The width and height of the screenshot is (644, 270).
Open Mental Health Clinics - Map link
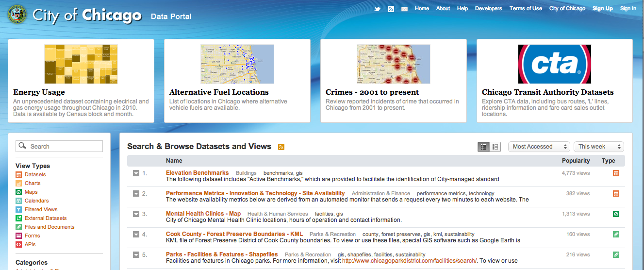[203, 214]
